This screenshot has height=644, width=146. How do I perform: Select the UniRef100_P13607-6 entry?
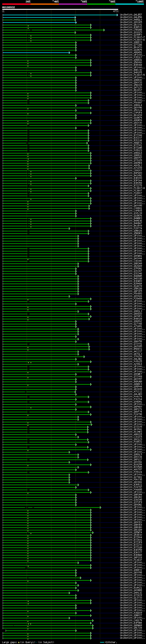point(132,40)
